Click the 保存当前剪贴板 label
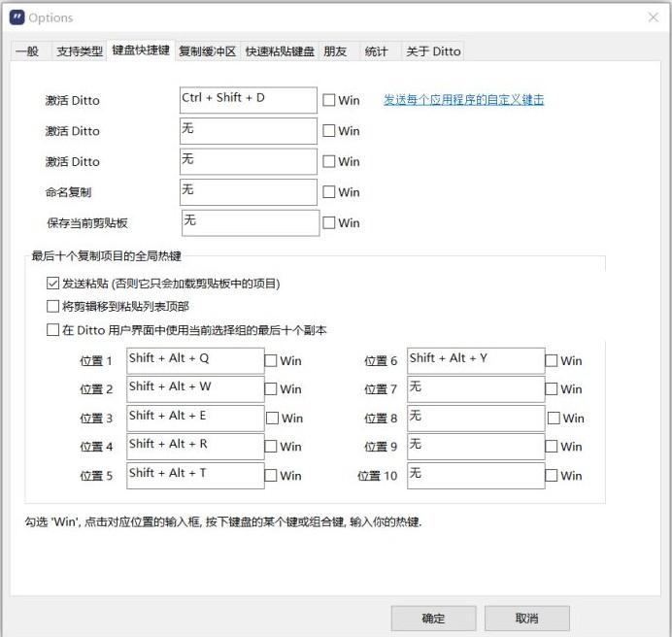This screenshot has width=672, height=637. click(87, 223)
